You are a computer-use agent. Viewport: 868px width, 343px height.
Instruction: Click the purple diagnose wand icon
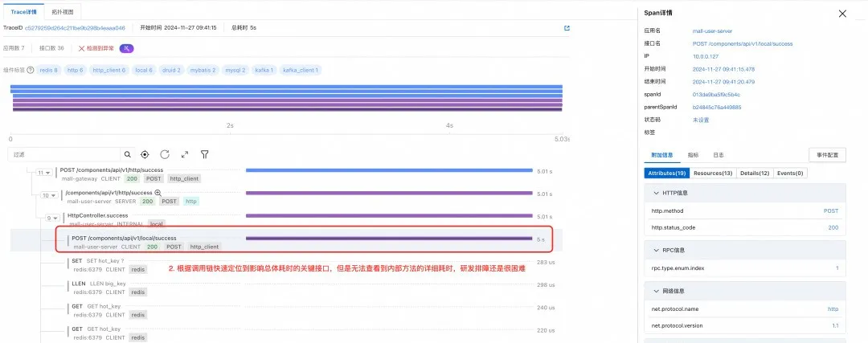pyautogui.click(x=127, y=49)
